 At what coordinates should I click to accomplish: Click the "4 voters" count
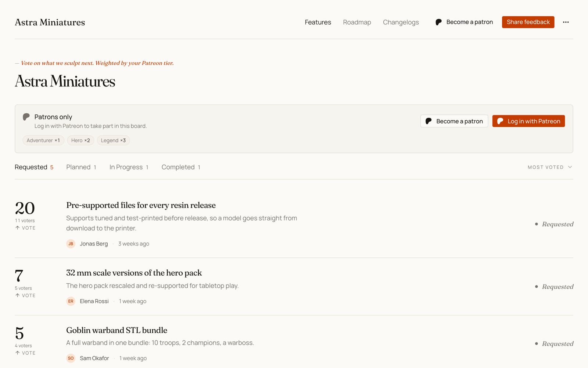tap(23, 346)
